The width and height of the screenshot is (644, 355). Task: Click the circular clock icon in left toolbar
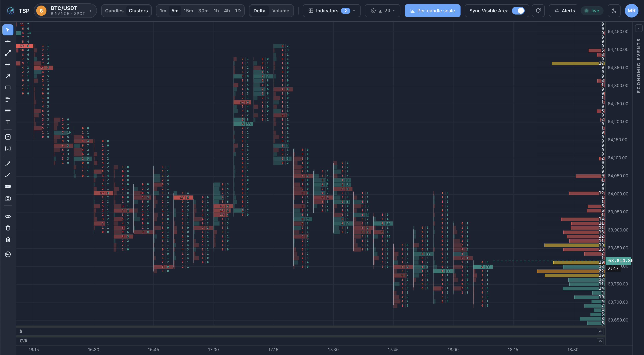(8, 254)
